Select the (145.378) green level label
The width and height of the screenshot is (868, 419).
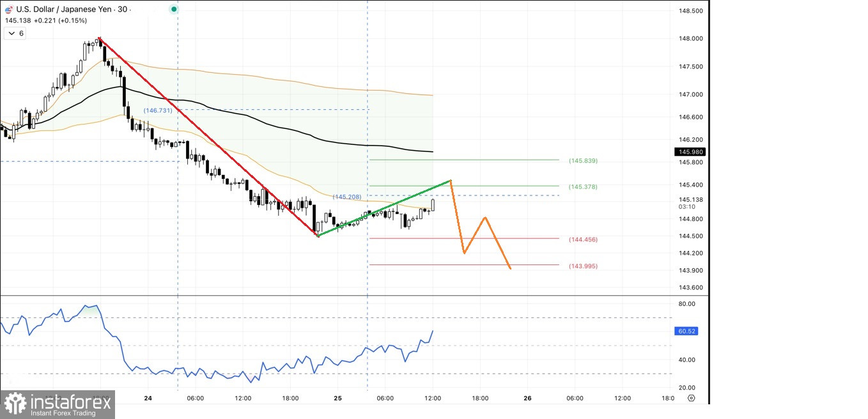coord(583,187)
